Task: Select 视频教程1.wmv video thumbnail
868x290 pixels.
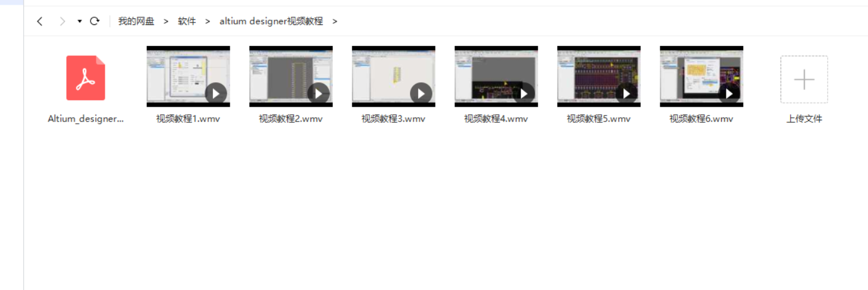Action: [x=188, y=76]
